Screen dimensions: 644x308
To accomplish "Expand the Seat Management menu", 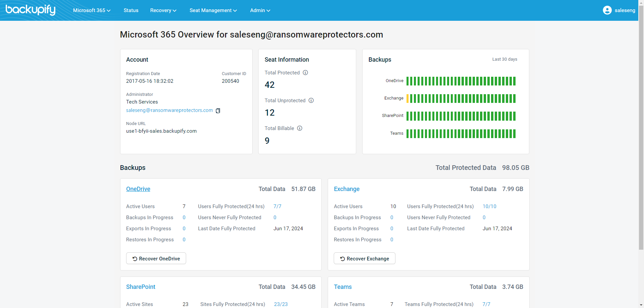I will pos(213,10).
